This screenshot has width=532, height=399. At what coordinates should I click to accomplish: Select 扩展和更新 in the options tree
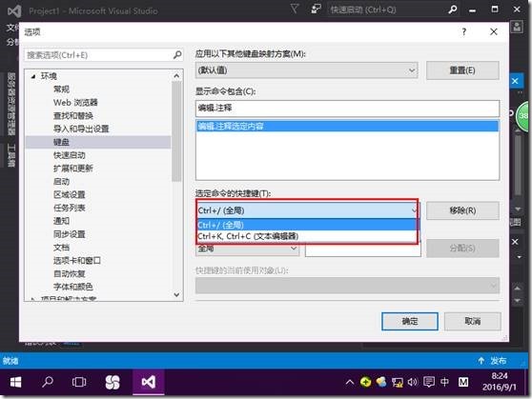click(x=73, y=169)
